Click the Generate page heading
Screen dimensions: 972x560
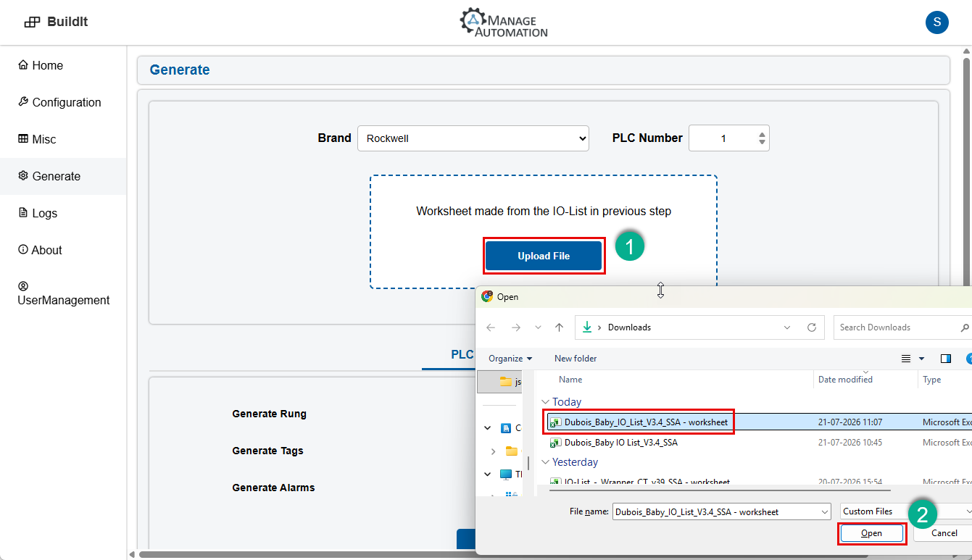tap(180, 70)
